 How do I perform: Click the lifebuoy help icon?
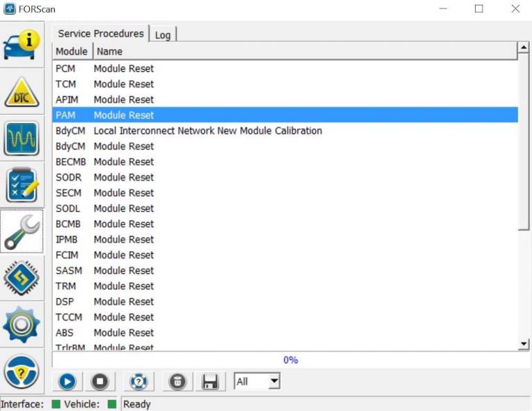139,381
